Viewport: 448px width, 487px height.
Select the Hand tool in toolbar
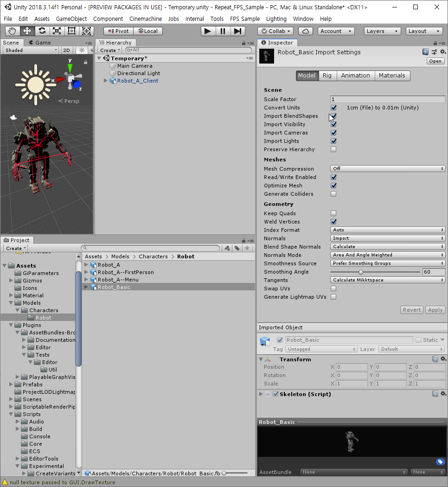tap(13, 31)
